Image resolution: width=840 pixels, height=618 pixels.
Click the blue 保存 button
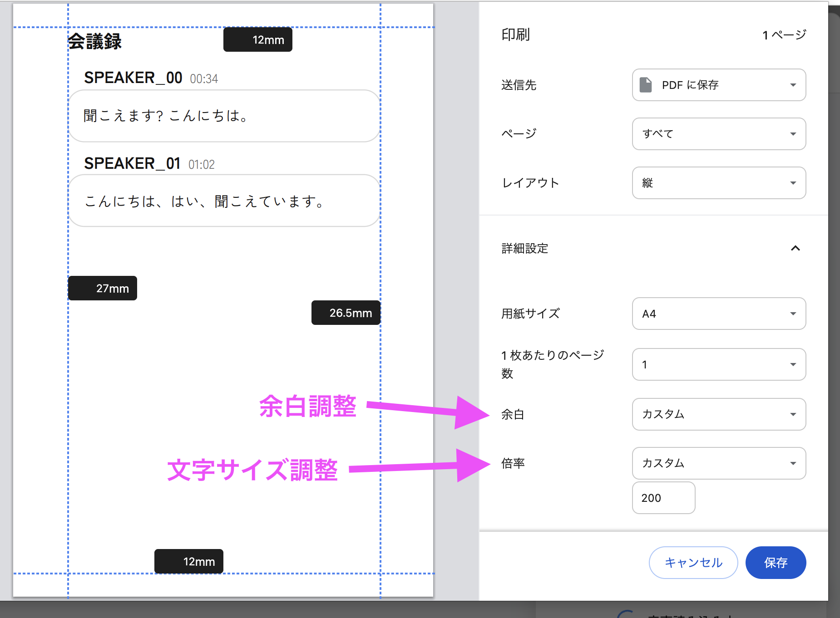click(776, 563)
